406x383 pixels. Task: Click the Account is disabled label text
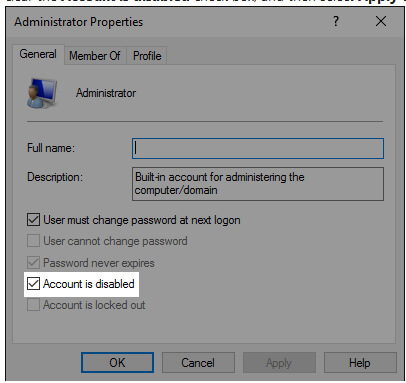coord(89,284)
